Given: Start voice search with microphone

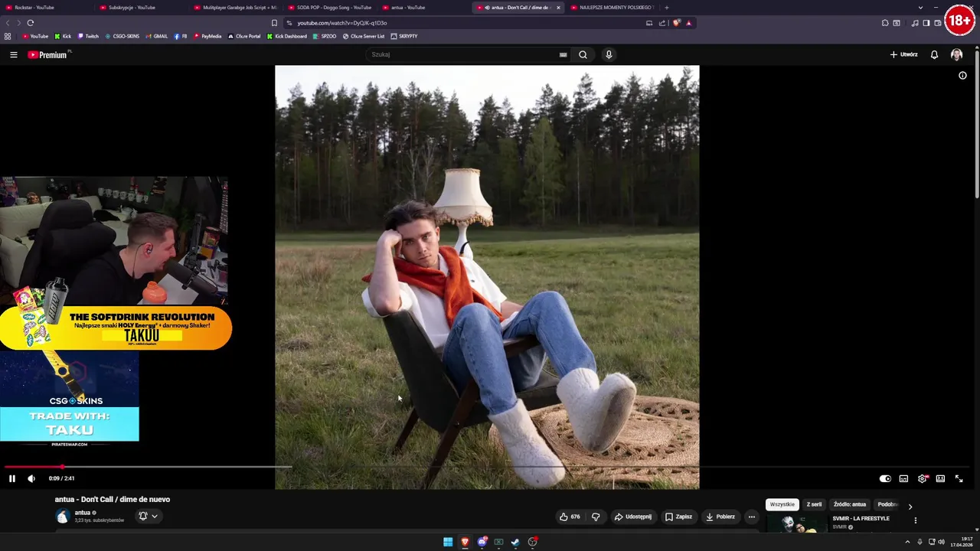Looking at the screenshot, I should pyautogui.click(x=609, y=54).
